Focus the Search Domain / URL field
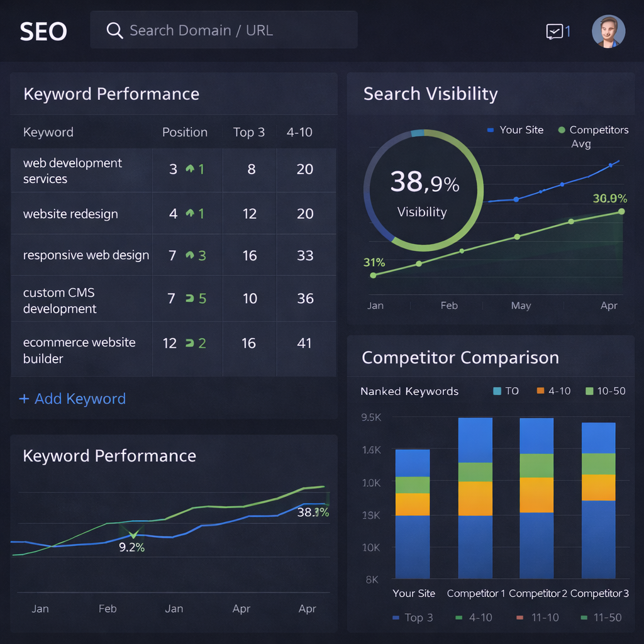Viewport: 644px width, 644px height. point(233,30)
